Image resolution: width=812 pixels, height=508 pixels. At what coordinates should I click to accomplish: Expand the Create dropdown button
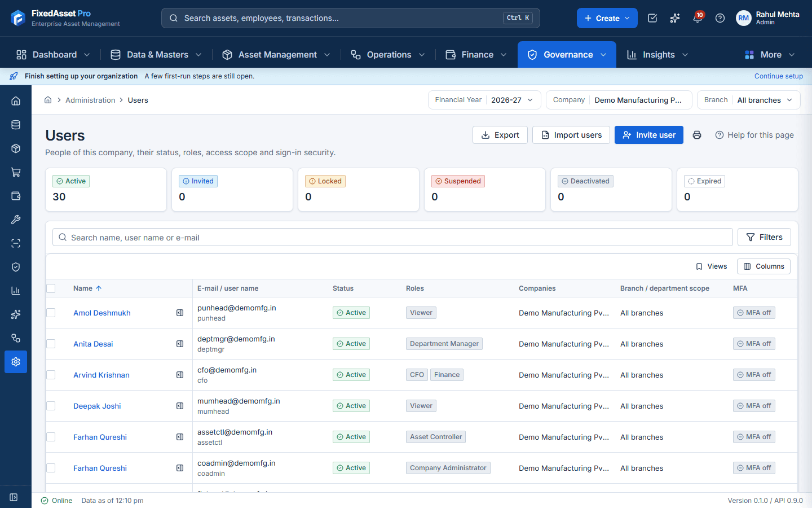pyautogui.click(x=607, y=18)
